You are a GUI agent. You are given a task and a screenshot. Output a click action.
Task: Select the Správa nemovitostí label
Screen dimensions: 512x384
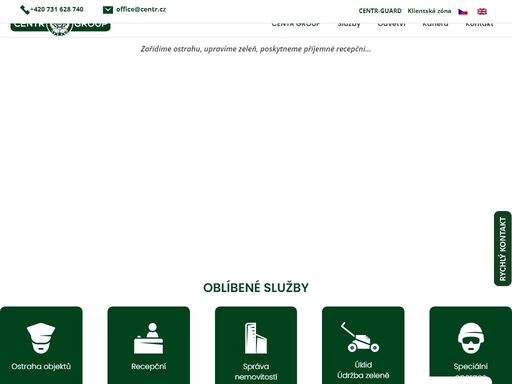(256, 371)
